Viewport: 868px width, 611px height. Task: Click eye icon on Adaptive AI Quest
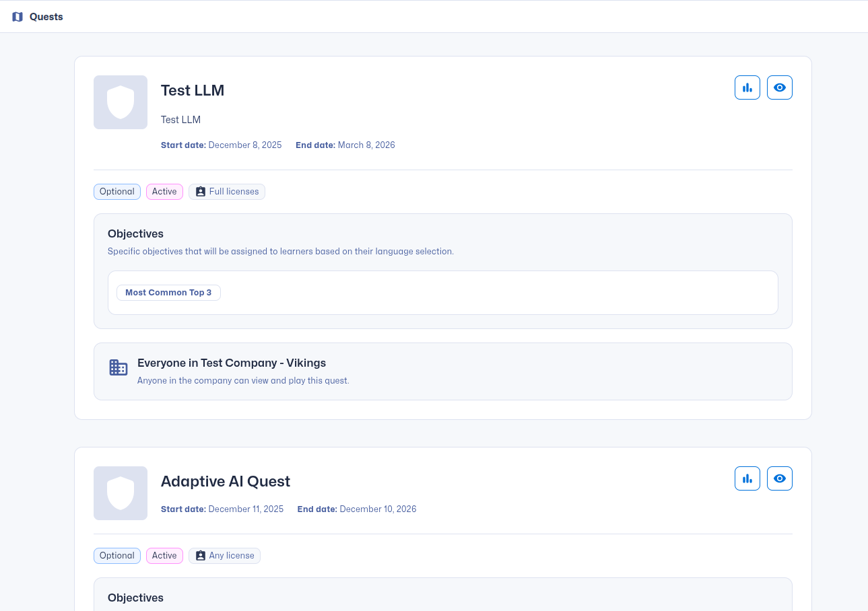[x=779, y=478]
